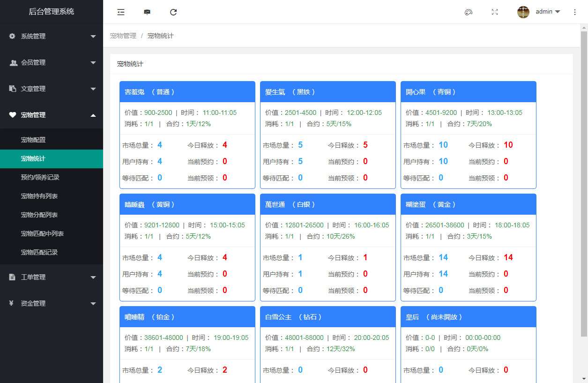The width and height of the screenshot is (588, 383).
Task: Go to 宠物持有列表 page
Action: pyautogui.click(x=39, y=196)
